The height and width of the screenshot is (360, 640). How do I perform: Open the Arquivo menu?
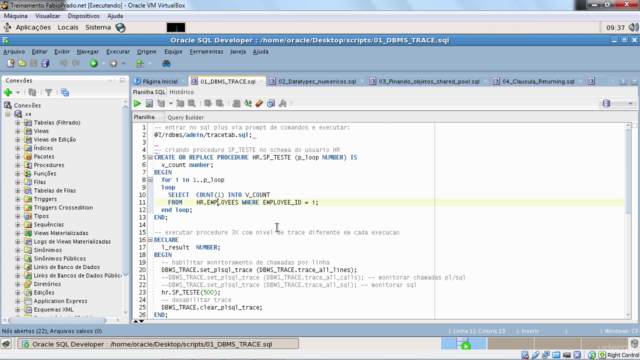click(14, 51)
